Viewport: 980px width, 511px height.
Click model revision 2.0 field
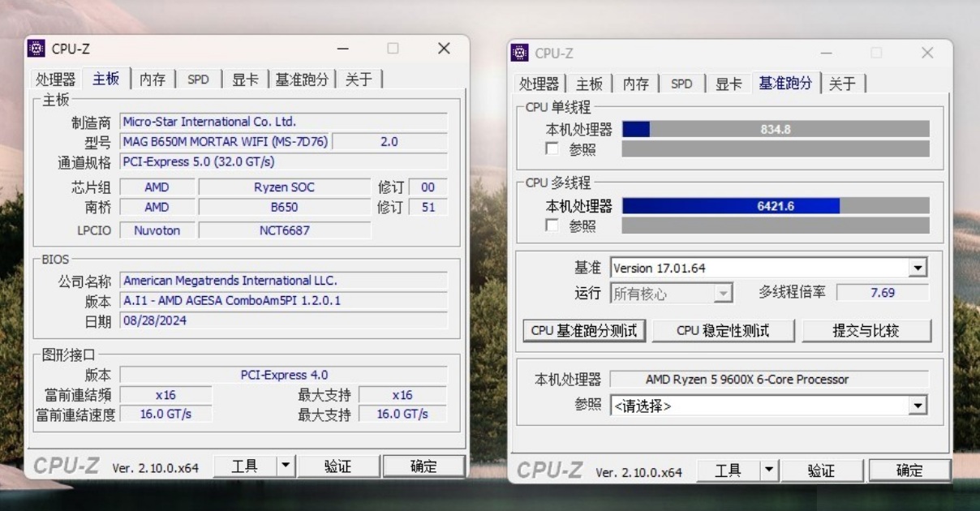coord(389,141)
